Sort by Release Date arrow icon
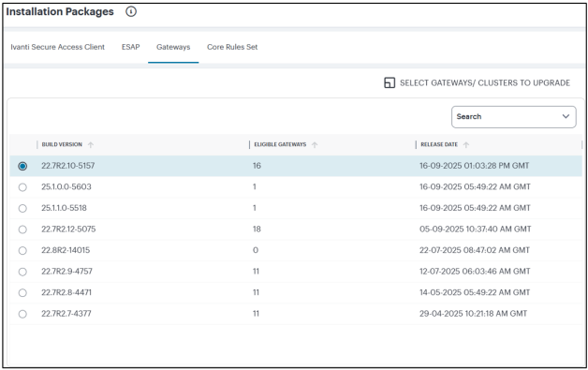This screenshot has width=588, height=370. pos(465,145)
